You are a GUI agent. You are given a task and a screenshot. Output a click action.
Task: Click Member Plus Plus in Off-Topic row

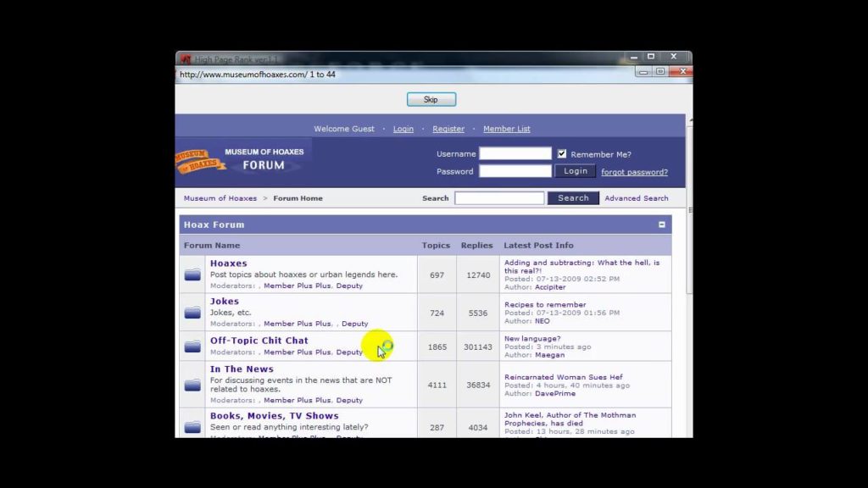tap(298, 352)
